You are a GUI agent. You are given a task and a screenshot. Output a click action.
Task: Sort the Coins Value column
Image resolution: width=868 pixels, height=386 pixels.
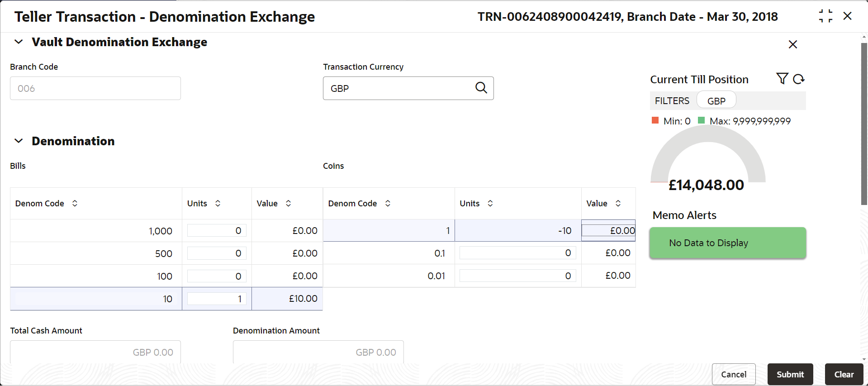click(618, 203)
